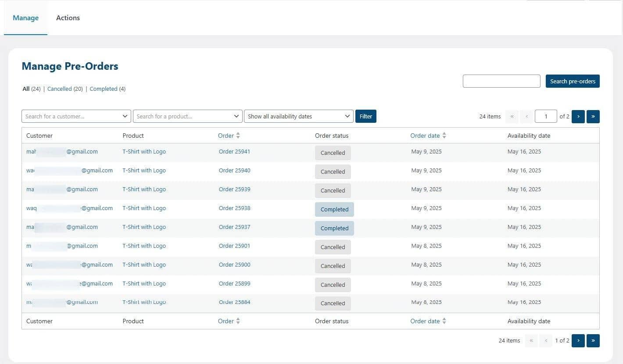Open Order 25900 link
Image resolution: width=623 pixels, height=364 pixels.
click(x=234, y=265)
